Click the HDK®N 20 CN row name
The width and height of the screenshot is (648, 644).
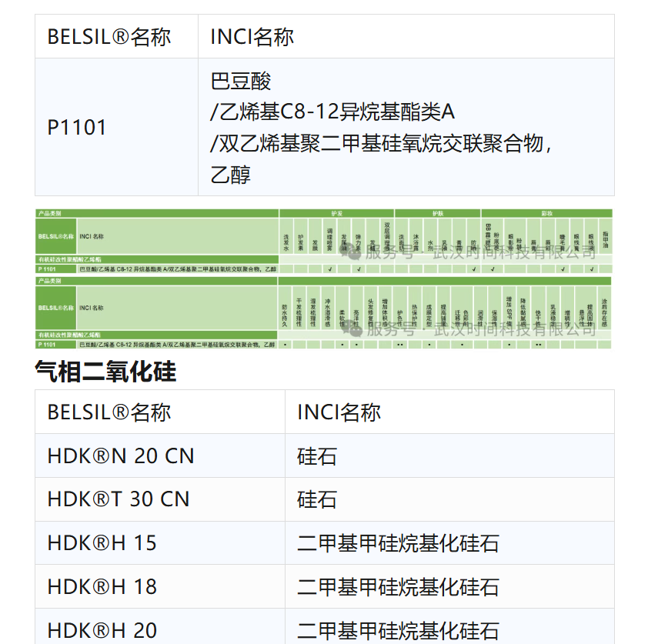[x=121, y=455]
